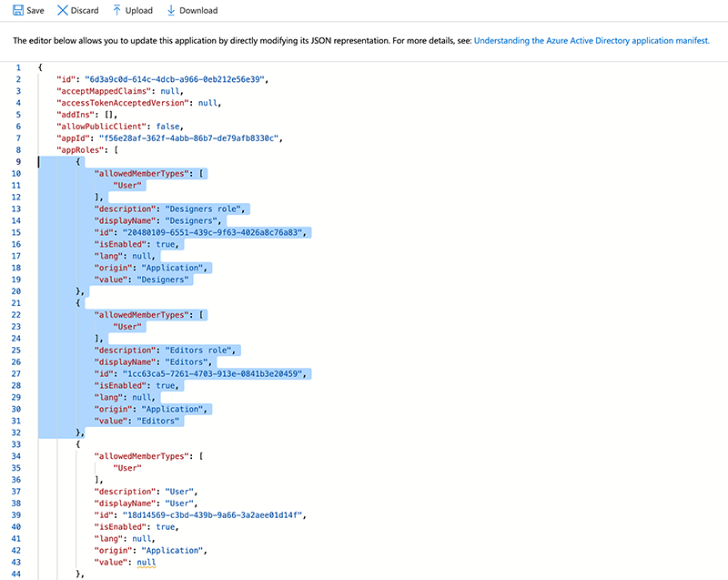This screenshot has width=728, height=580.
Task: Click line number 44 in the gutter
Action: (x=16, y=574)
